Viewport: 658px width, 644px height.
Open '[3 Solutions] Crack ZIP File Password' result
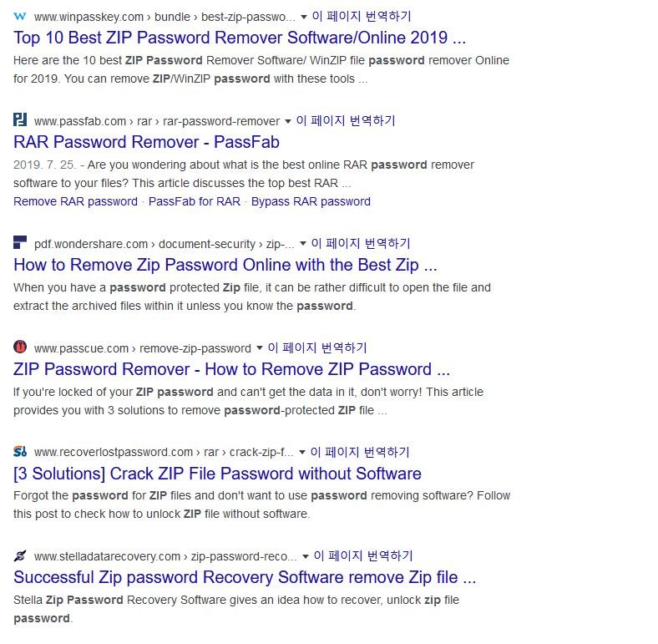(x=217, y=474)
